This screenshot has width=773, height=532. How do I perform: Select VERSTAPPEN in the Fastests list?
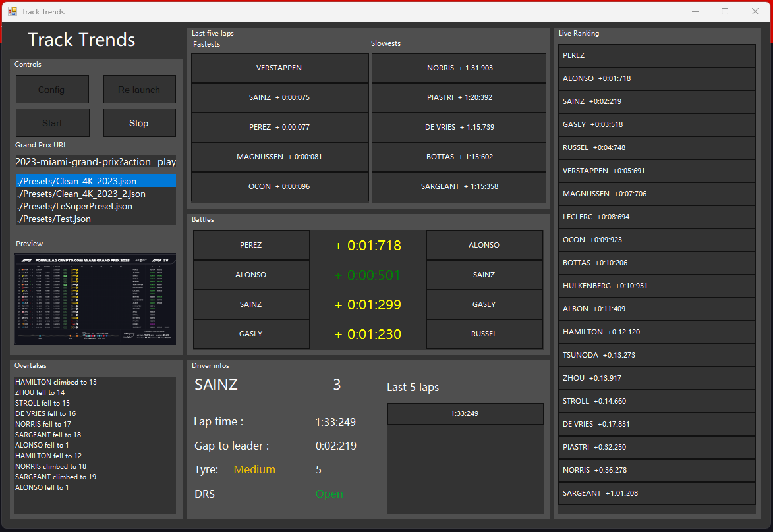(x=279, y=68)
